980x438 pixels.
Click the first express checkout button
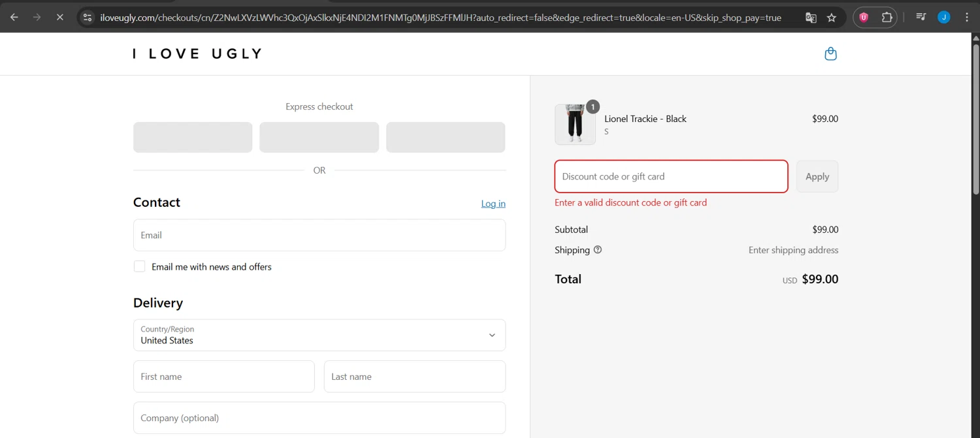tap(193, 137)
